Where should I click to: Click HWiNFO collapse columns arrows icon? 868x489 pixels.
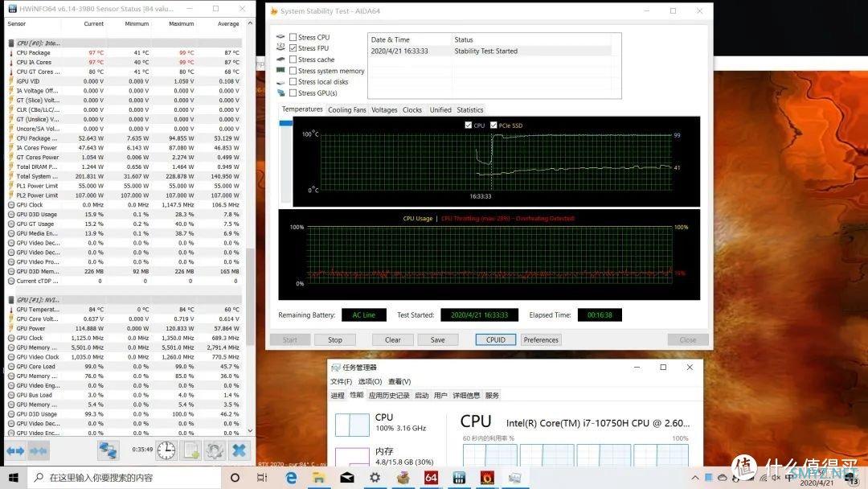(39, 450)
